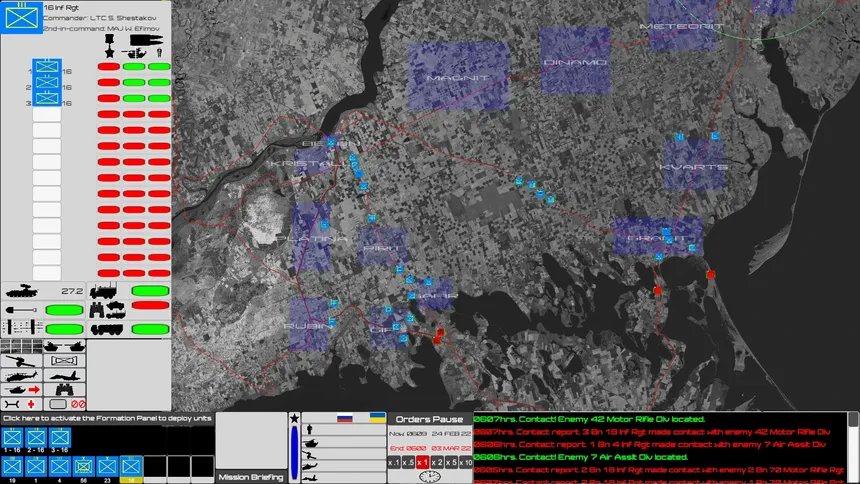Click the analog clock icon below speed buttons
The width and height of the screenshot is (860, 484).
(429, 476)
